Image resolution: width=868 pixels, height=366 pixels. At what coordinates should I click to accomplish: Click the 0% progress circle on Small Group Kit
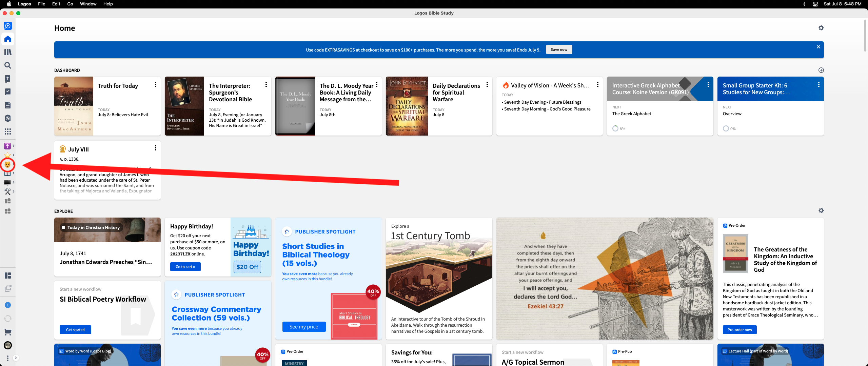(726, 128)
